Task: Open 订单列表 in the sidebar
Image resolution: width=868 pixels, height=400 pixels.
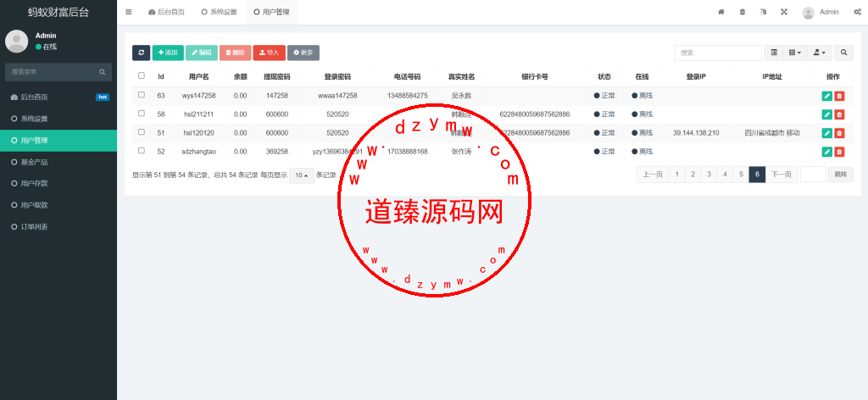Action: pos(58,227)
